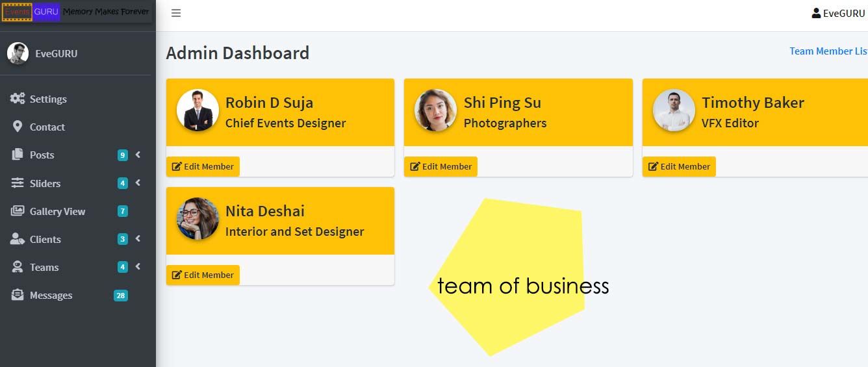Screen dimensions: 868x367
Task: Expand the Teams submenu arrow
Action: tap(138, 267)
